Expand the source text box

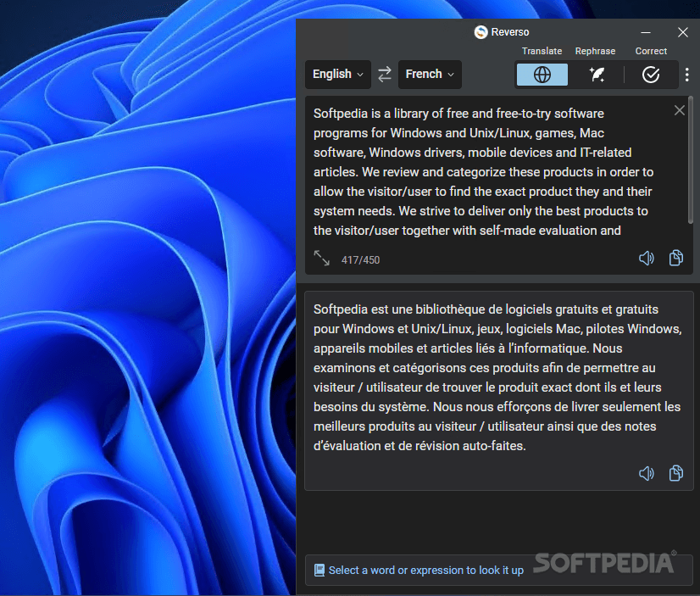[321, 258]
